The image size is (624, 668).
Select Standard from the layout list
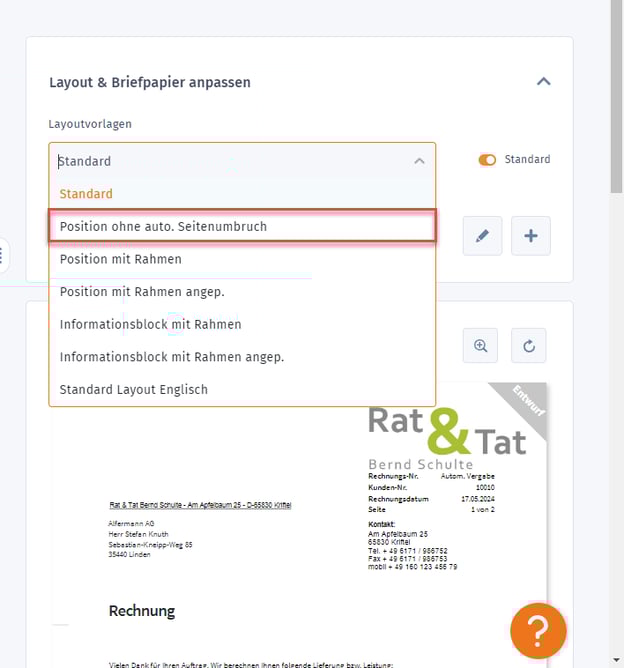(x=86, y=194)
